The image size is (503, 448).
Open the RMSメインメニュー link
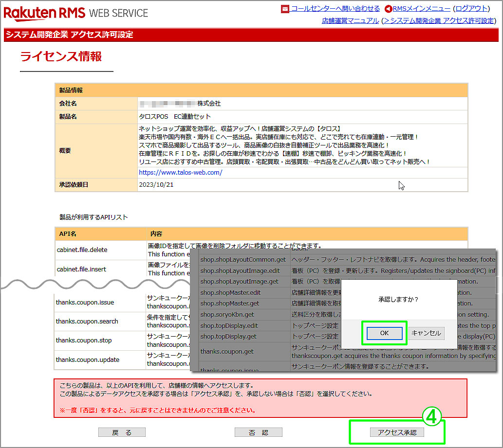point(422,8)
